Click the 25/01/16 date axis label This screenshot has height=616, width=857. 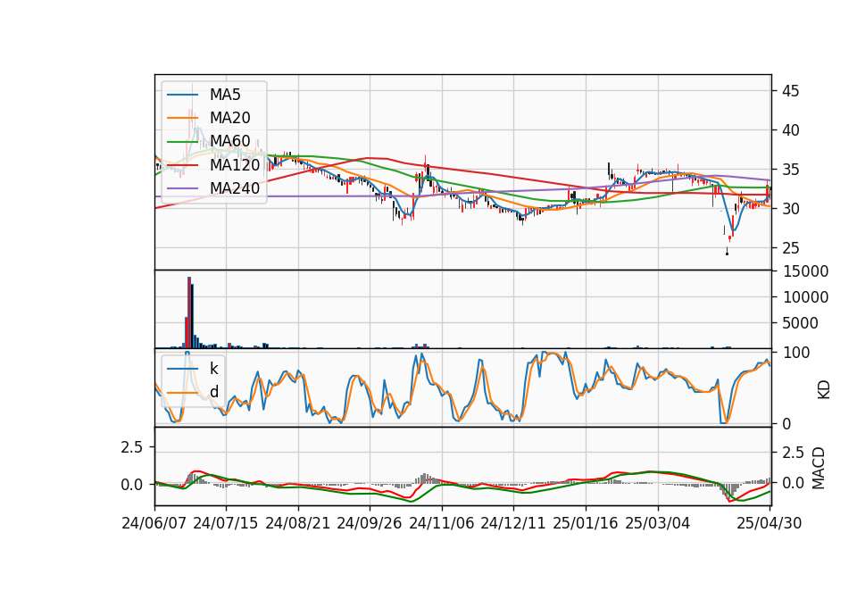coord(585,523)
